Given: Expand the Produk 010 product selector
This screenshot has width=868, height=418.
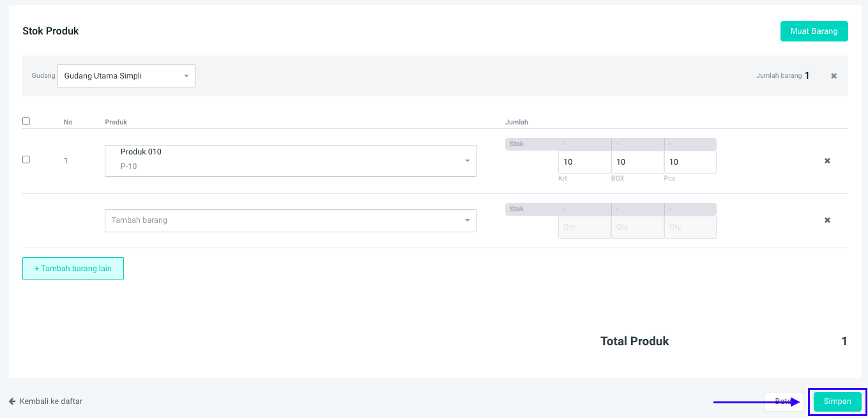Looking at the screenshot, I should (x=290, y=161).
